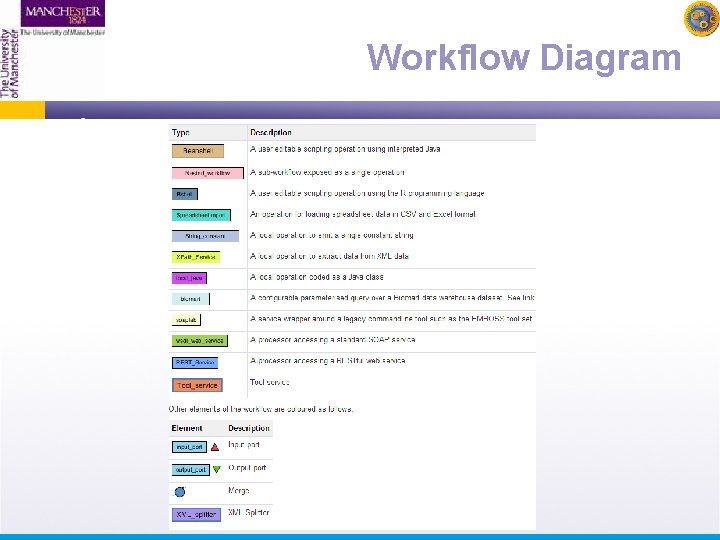Select the green output port triangle
720x540 pixels.
(x=217, y=469)
